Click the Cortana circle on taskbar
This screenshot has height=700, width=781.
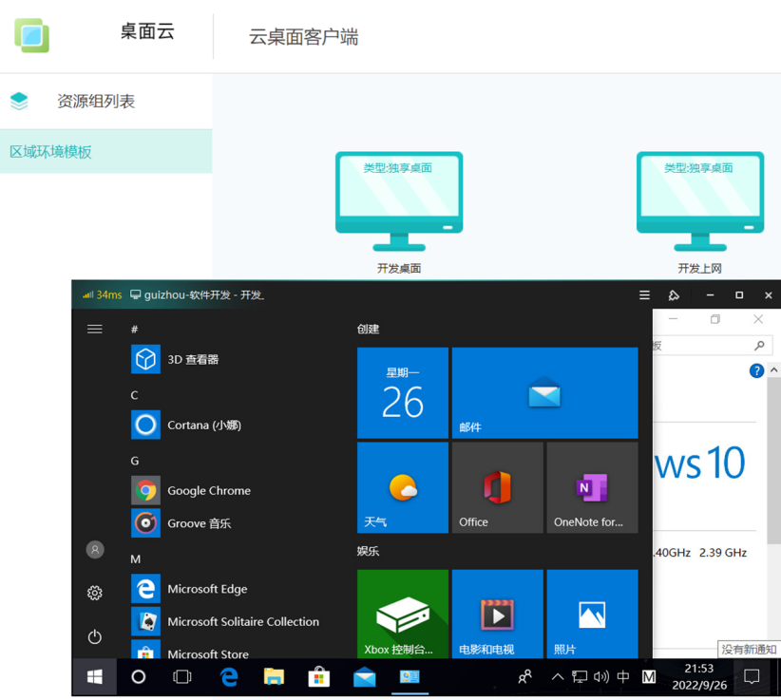139,676
